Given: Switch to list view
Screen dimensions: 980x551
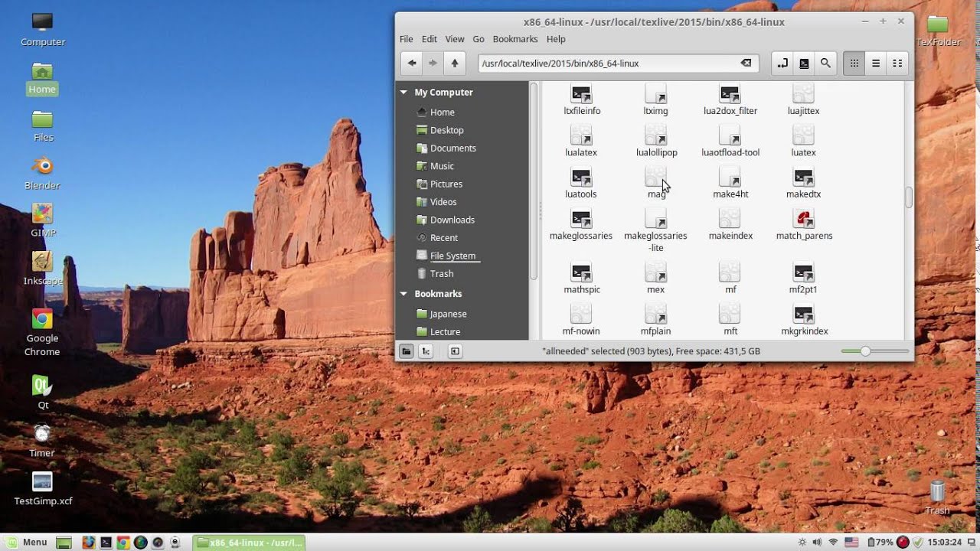Looking at the screenshot, I should 876,64.
